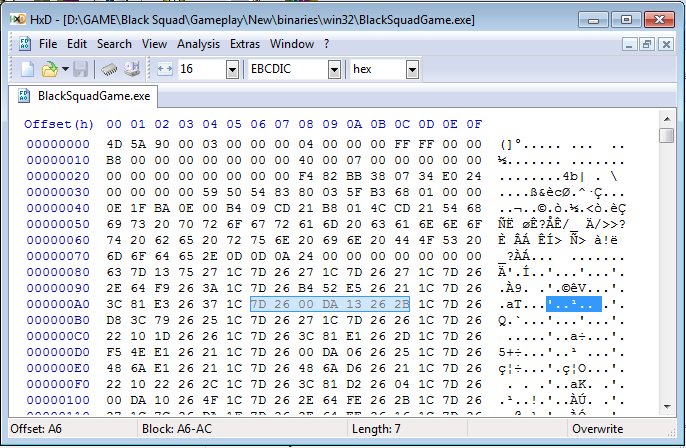Click byte 4F in row 00000100
Image resolution: width=686 pixels, height=448 pixels.
(210, 400)
